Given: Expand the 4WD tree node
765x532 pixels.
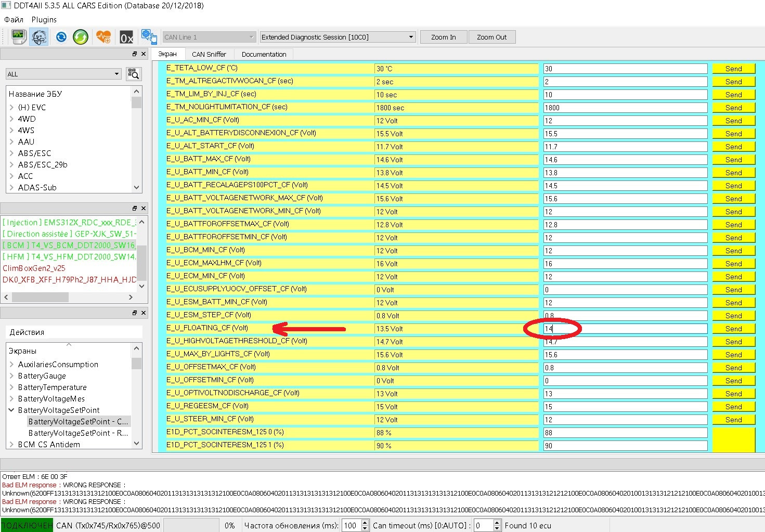Looking at the screenshot, I should (11, 119).
